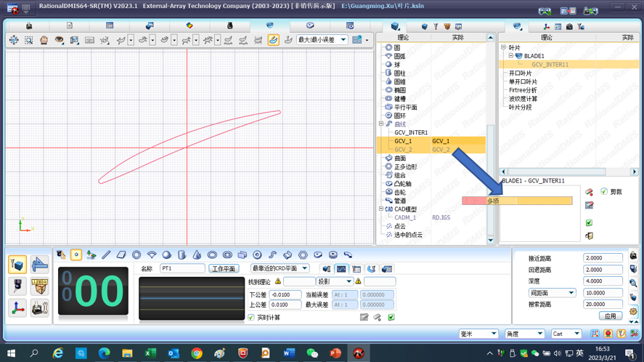
Task: Select the cone feature icon
Action: tap(197, 255)
